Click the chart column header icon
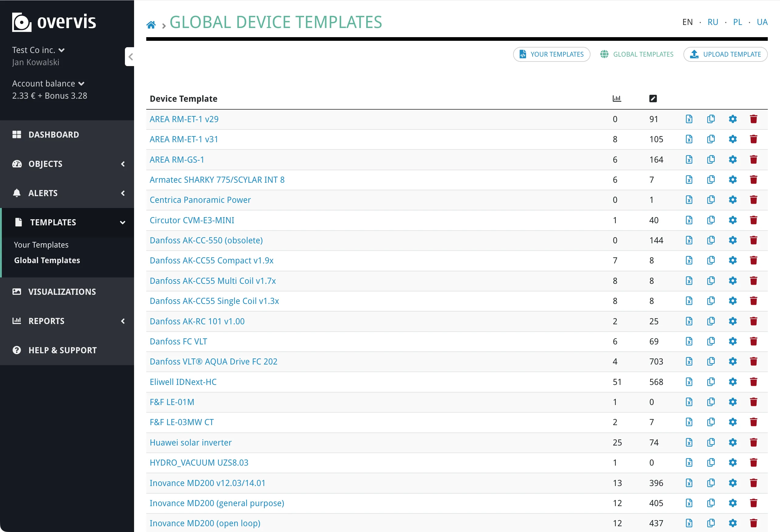 pos(617,99)
